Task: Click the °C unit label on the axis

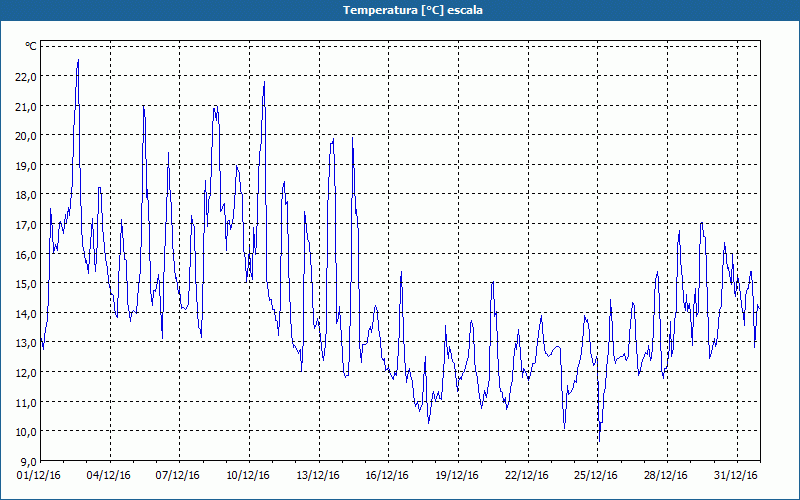Action: click(31, 46)
